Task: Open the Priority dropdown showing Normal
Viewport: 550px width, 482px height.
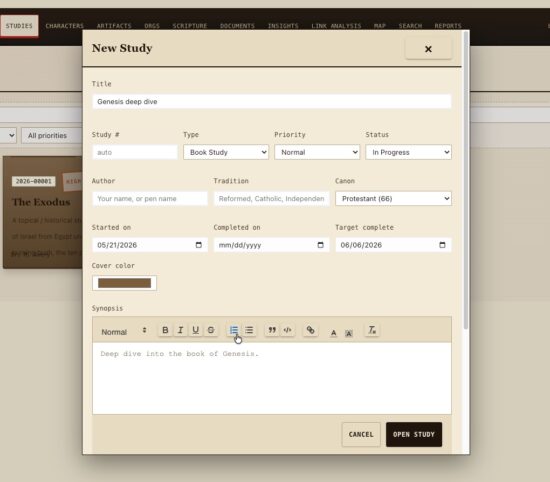Action: click(317, 152)
